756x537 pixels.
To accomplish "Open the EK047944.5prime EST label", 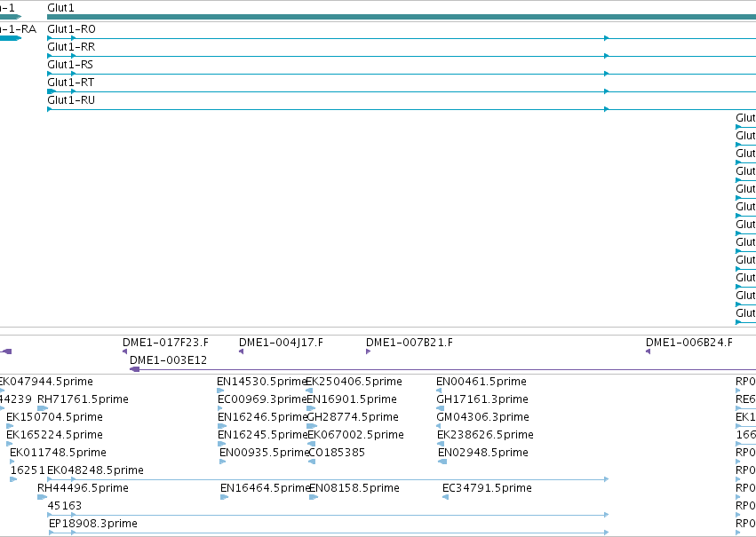I will coord(46,382).
